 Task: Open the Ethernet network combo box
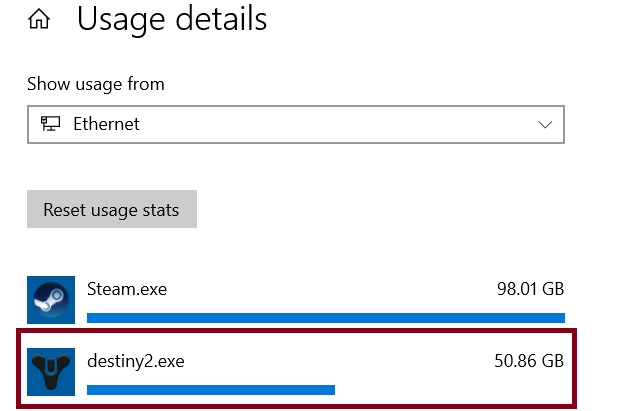tap(296, 125)
